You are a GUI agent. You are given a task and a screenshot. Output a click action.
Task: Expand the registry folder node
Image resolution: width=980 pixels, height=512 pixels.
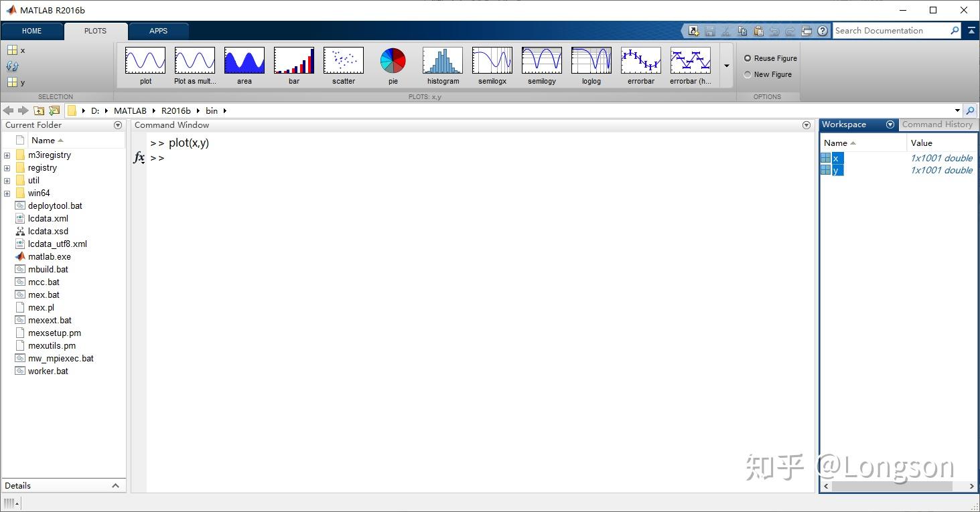pos(7,168)
